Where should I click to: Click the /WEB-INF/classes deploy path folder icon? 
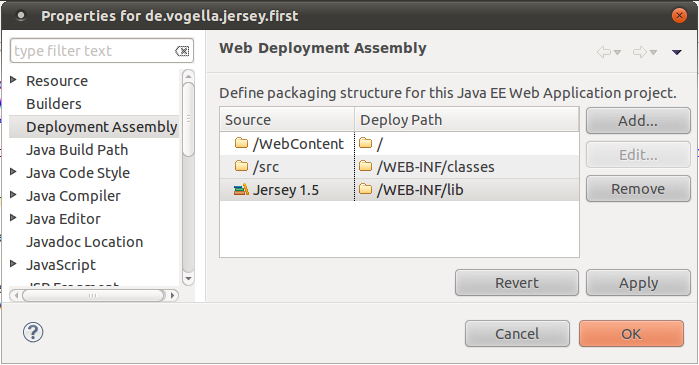point(366,166)
